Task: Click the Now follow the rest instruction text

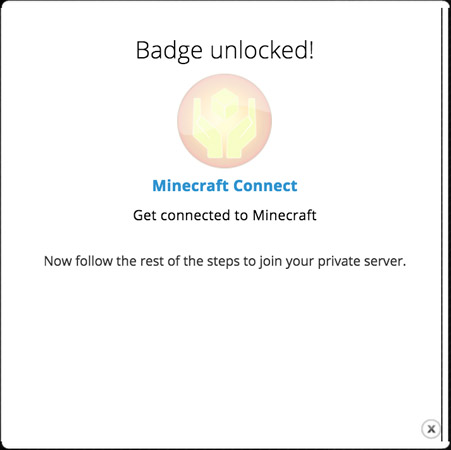Action: pyautogui.click(x=225, y=261)
